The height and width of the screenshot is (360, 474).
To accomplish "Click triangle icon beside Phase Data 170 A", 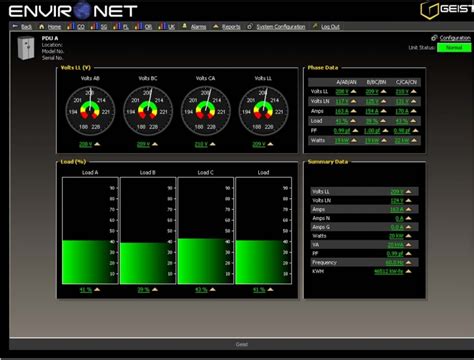I will (414, 111).
